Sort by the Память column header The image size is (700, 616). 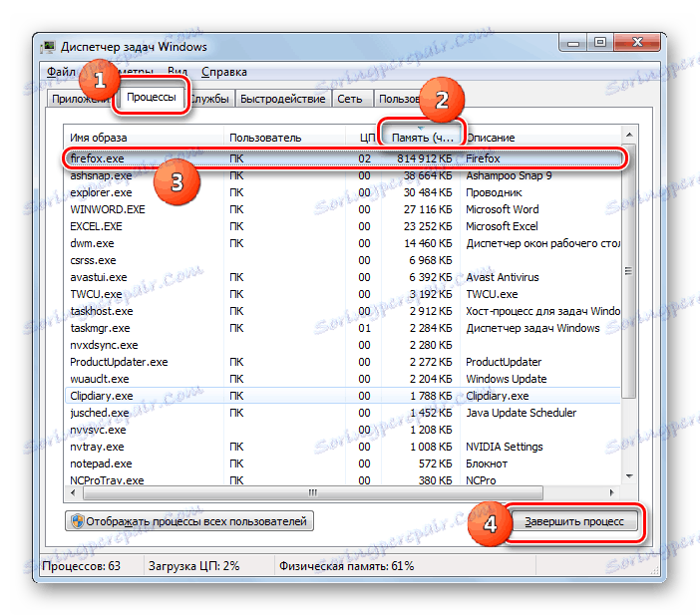coord(421,138)
